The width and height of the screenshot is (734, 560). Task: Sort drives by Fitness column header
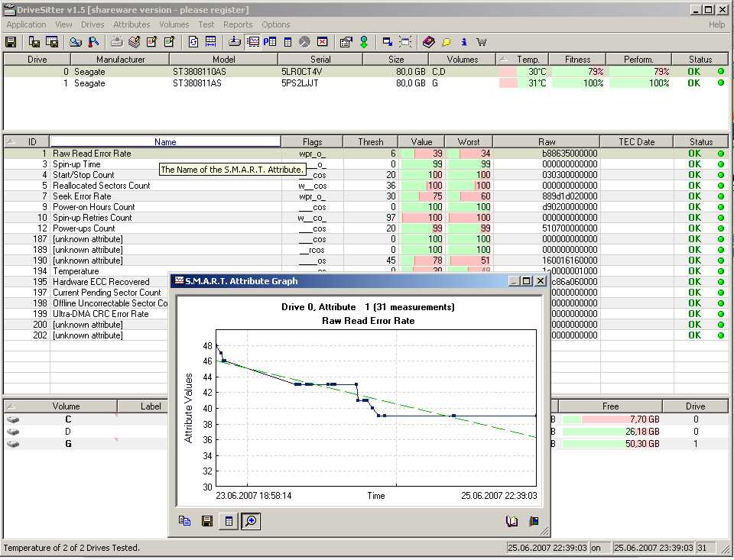pos(578,60)
